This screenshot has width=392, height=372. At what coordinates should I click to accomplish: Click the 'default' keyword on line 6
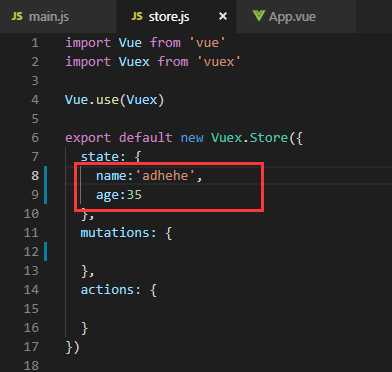coord(146,137)
